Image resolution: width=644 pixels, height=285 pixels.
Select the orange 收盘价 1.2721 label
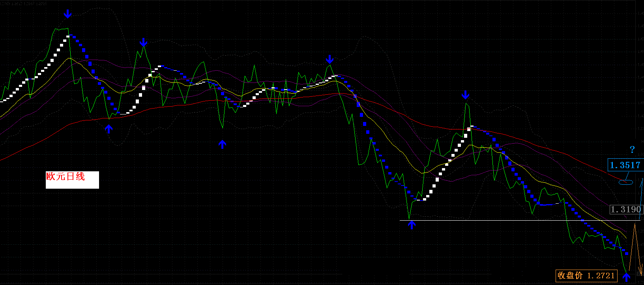[x=586, y=276]
